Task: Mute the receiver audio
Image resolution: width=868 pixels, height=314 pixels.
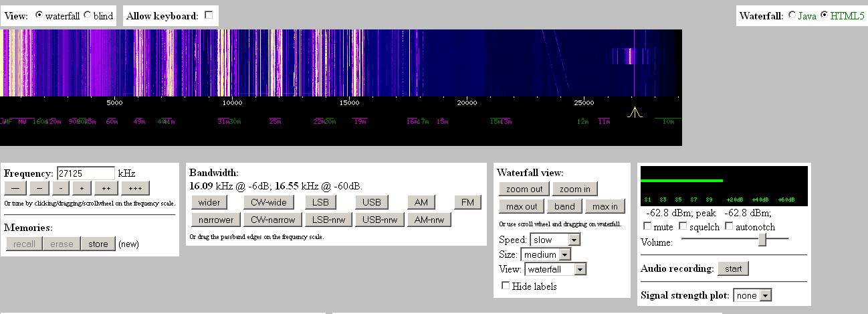Action: 647,226
